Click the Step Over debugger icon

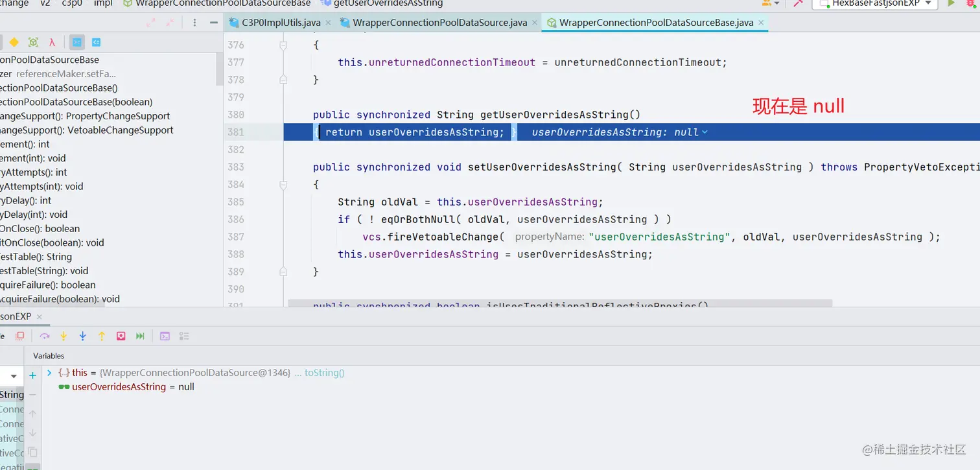(x=45, y=336)
